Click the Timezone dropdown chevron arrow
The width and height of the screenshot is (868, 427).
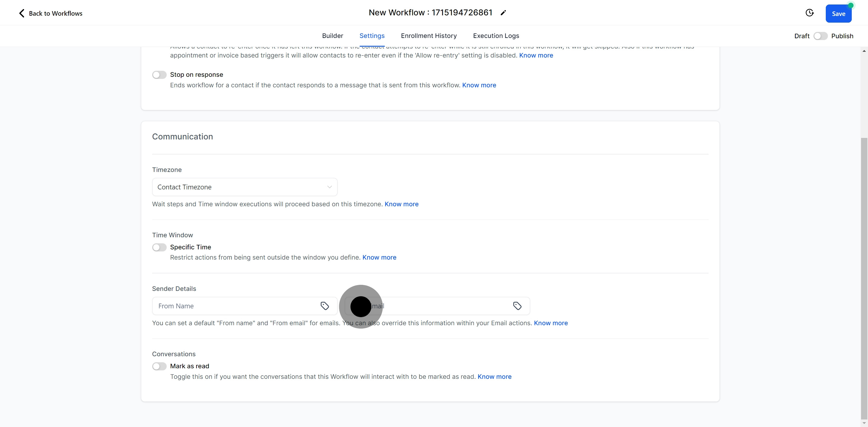coord(329,187)
